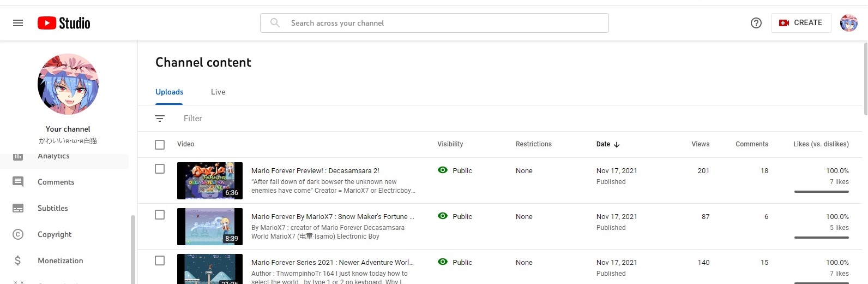Click Public visibility eye for Snow Maker's Fortune
Viewport: 868px width, 284px height.
pos(443,216)
